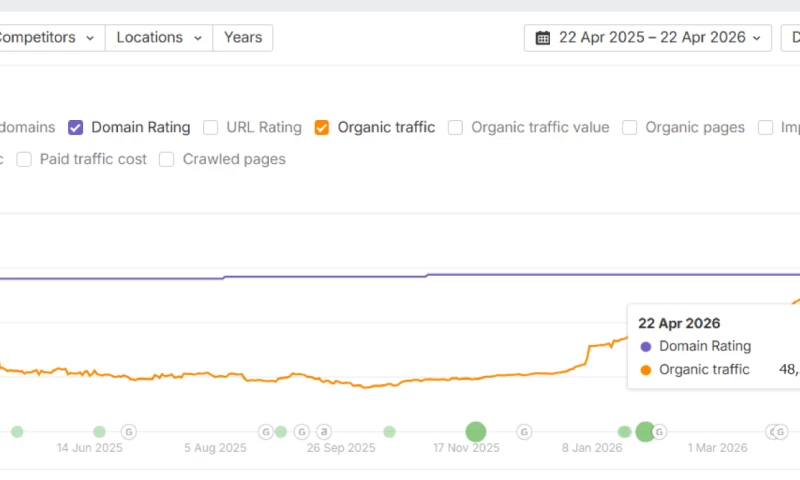
Task: Click the purple Domain Rating dot in tooltip
Action: coord(645,347)
